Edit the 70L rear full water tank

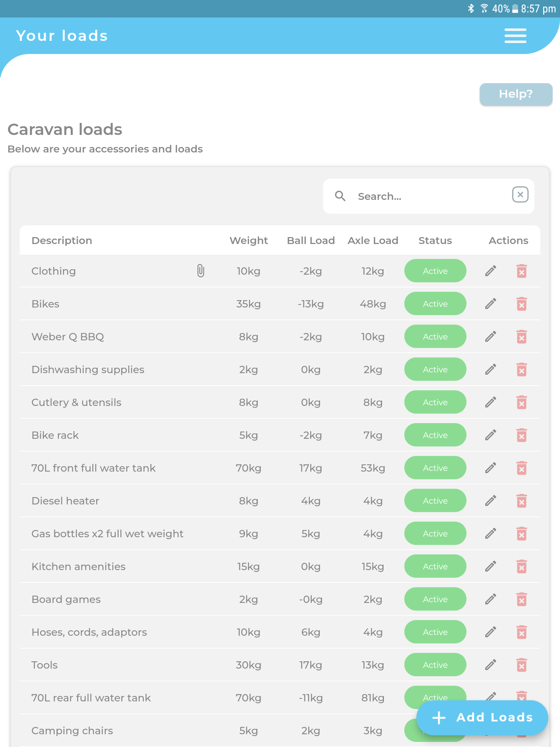(x=490, y=697)
